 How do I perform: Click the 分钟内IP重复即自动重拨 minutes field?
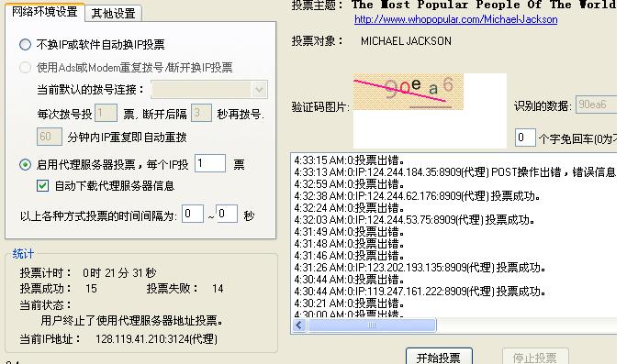50,137
